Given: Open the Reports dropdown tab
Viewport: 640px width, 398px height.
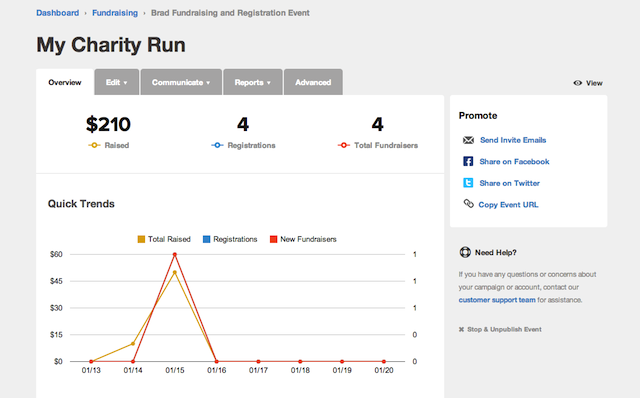Looking at the screenshot, I should click(x=253, y=82).
